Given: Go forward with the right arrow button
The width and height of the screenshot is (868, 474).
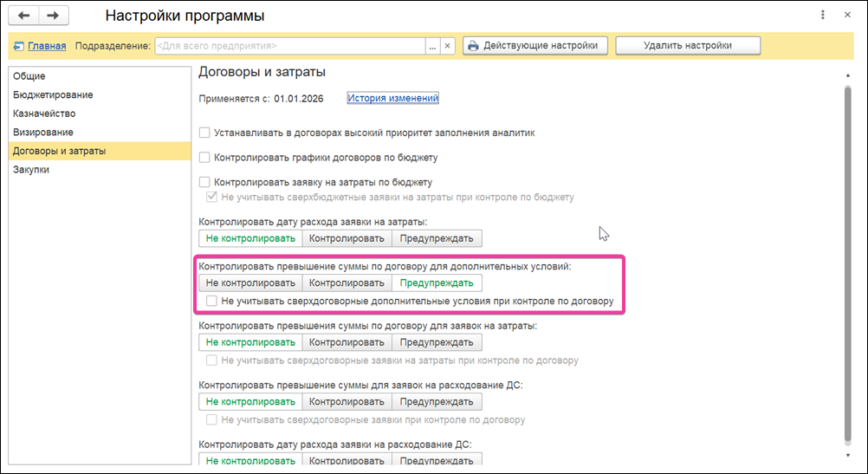Looking at the screenshot, I should [53, 16].
